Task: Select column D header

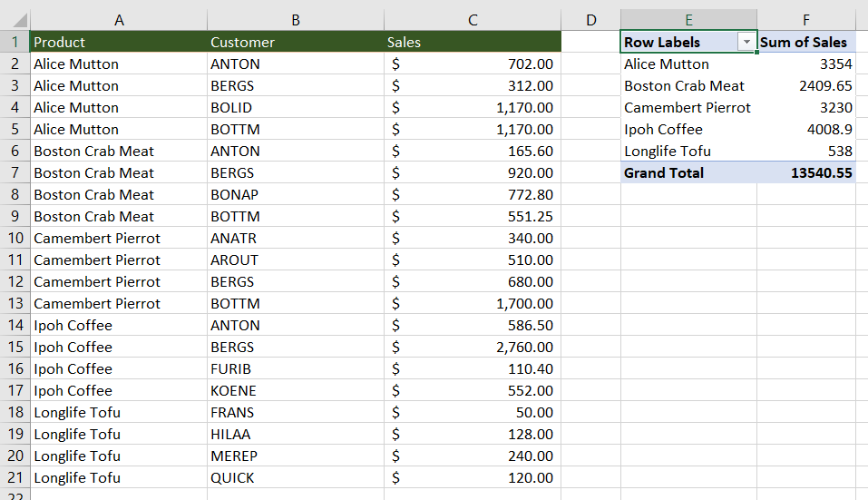Action: (x=590, y=20)
